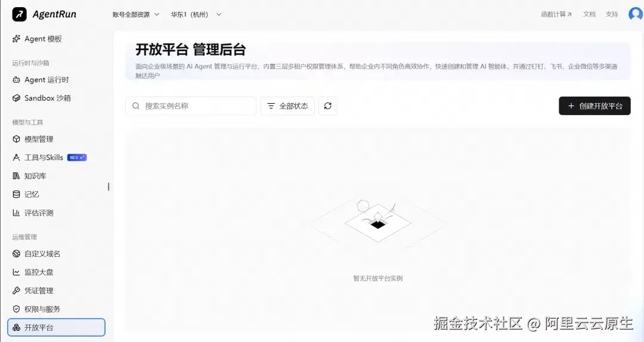Screen dimensions: 644x342
Task: Click the 凭证管理 key icon
Action: tap(16, 291)
